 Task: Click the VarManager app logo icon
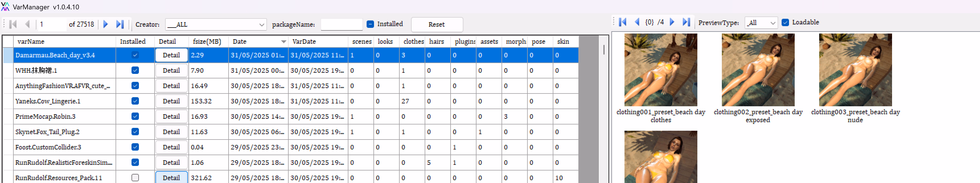pos(5,7)
